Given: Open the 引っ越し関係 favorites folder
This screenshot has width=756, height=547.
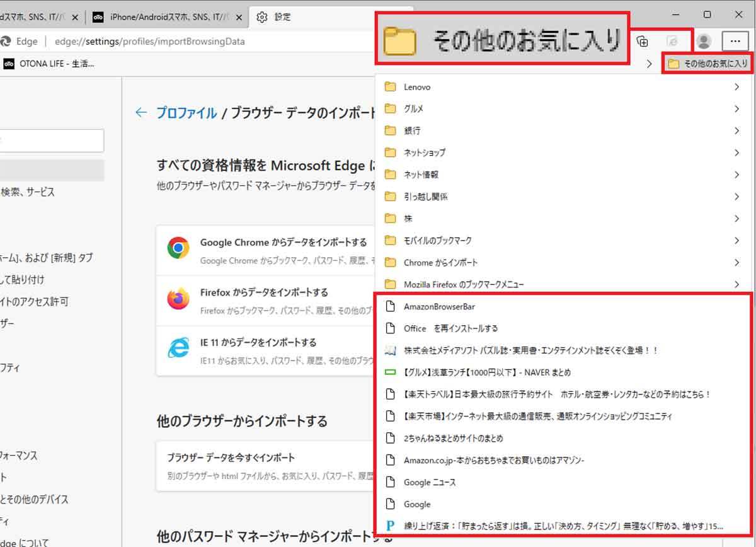Looking at the screenshot, I should pyautogui.click(x=564, y=197).
